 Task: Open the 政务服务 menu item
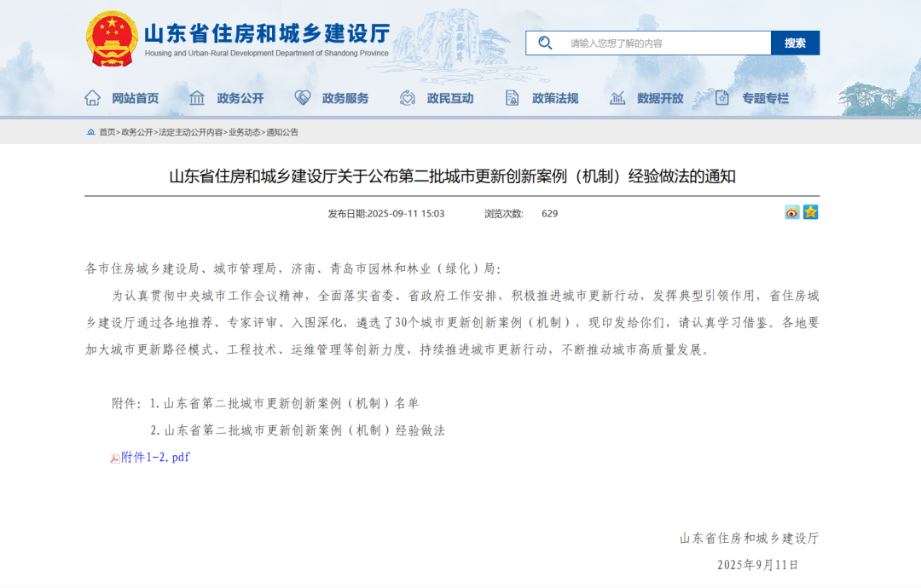(x=345, y=99)
